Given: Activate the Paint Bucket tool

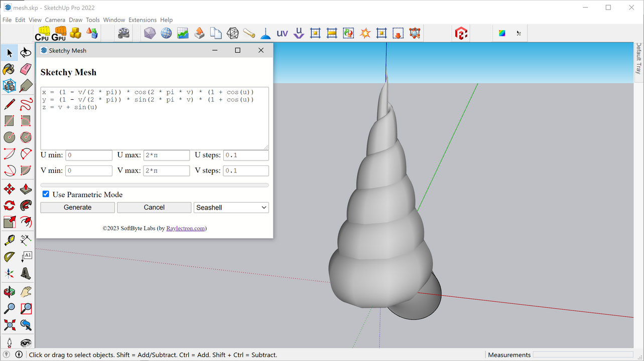Looking at the screenshot, I should [9, 69].
